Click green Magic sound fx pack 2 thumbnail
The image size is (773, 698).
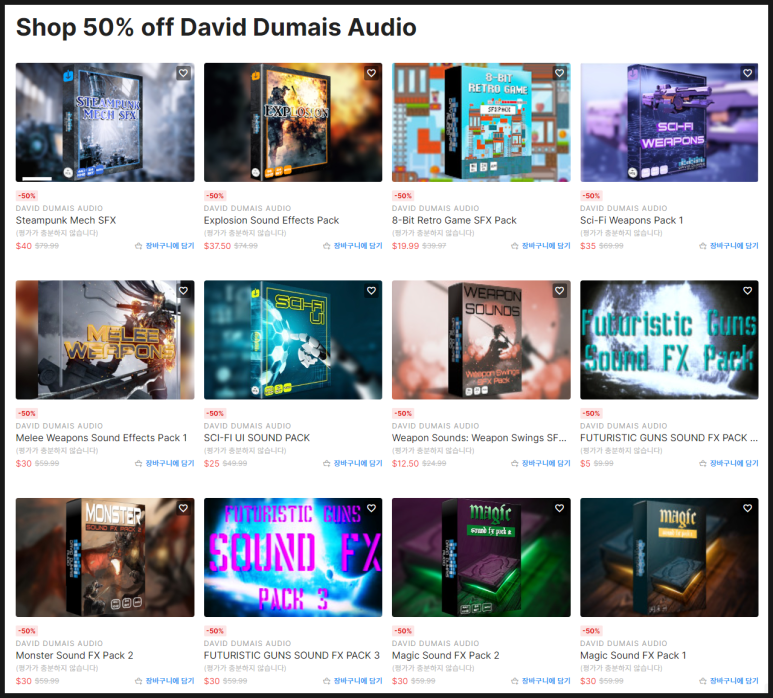click(x=481, y=557)
